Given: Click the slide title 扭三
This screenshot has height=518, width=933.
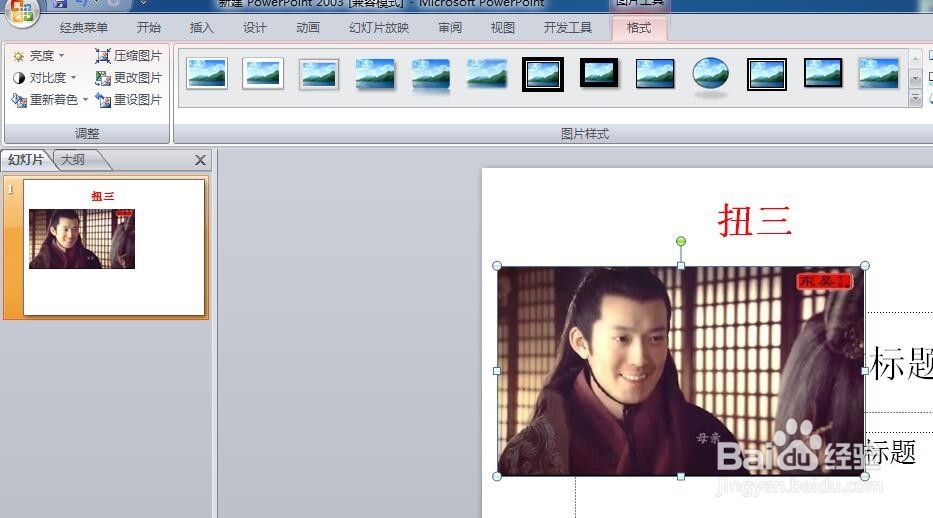Looking at the screenshot, I should coord(755,221).
